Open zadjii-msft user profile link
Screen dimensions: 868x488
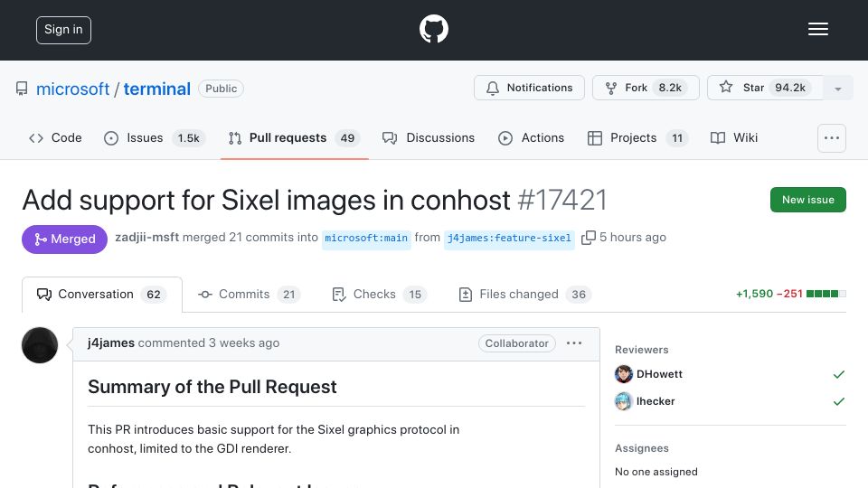[146, 238]
